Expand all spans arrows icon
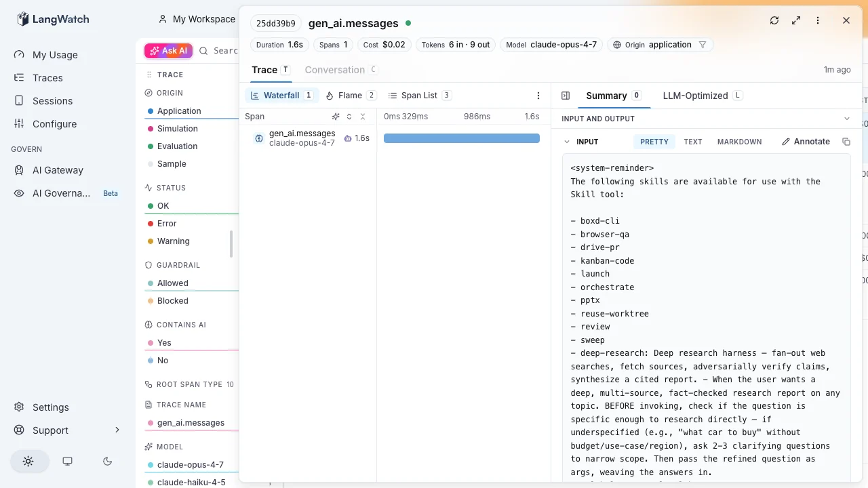 [x=349, y=117]
